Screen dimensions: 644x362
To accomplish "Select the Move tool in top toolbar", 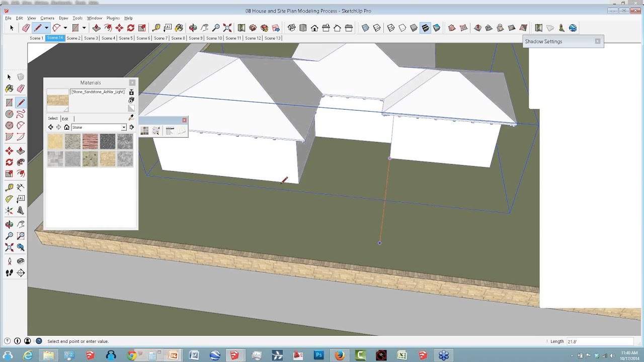I will (119, 28).
